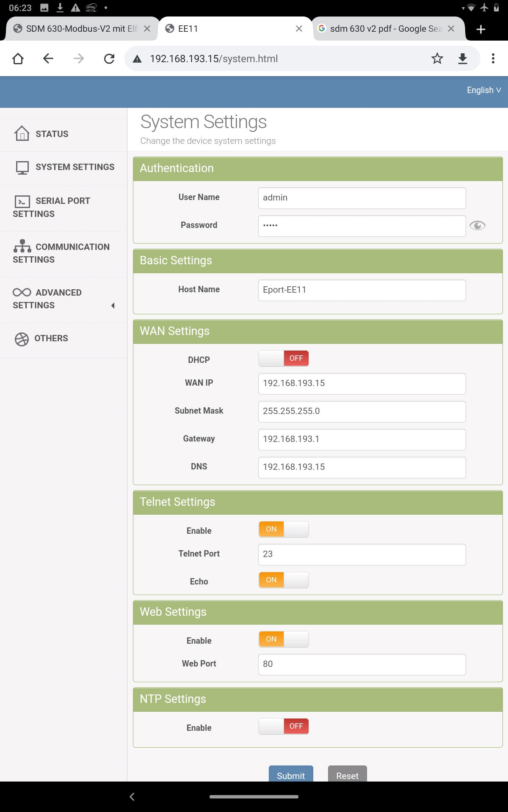508x812 pixels.
Task: Click the User Name field
Action: pos(362,198)
